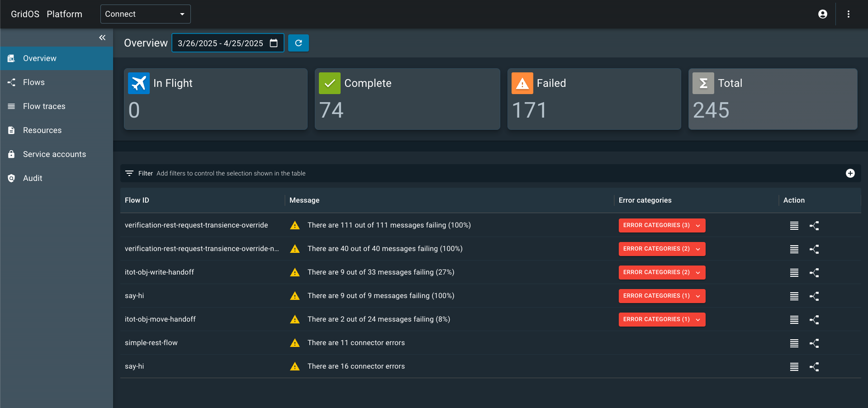This screenshot has height=408, width=868.
Task: Open the Connect application dropdown
Action: [145, 14]
